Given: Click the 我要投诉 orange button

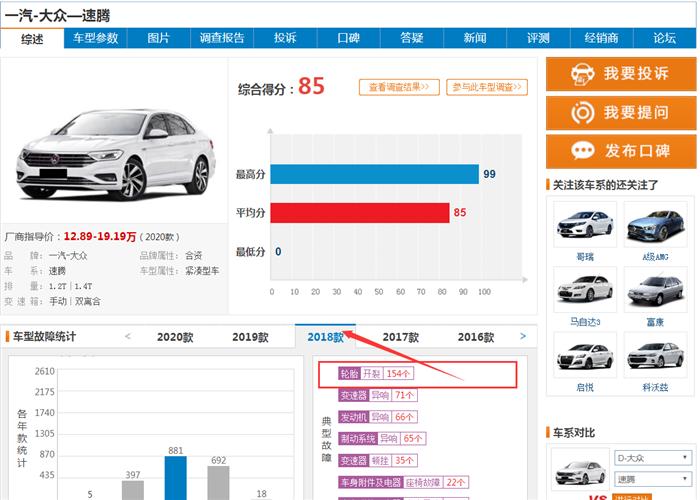Looking at the screenshot, I should pos(621,74).
